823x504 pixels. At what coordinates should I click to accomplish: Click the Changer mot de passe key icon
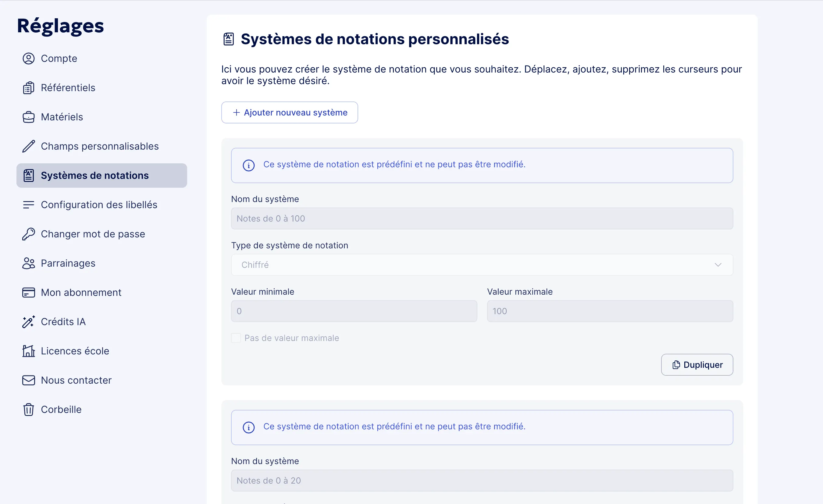(28, 234)
